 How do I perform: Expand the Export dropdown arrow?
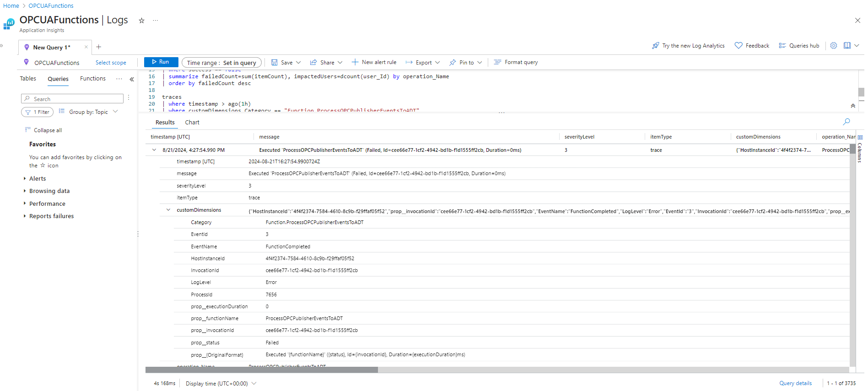437,63
